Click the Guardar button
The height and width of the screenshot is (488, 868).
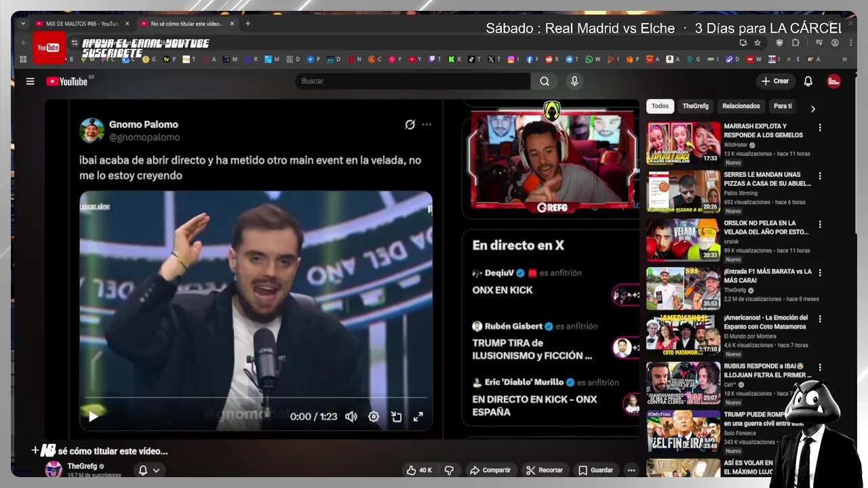tap(596, 470)
